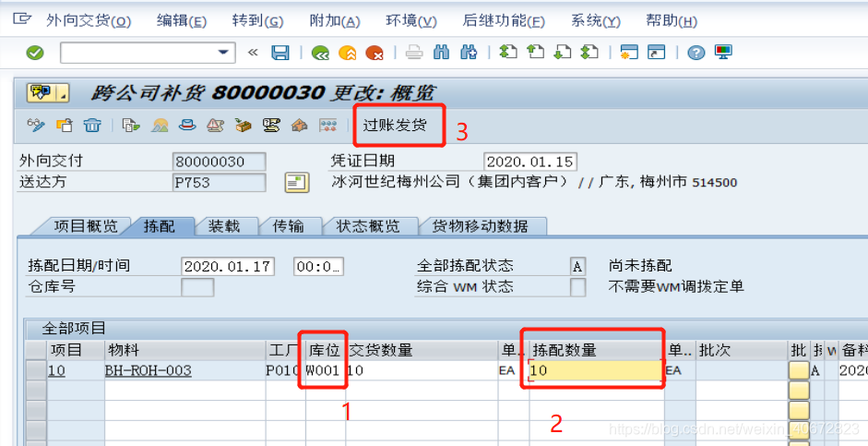The width and height of the screenshot is (868, 446).
Task: Click the Previous Page icon
Action: 535,53
